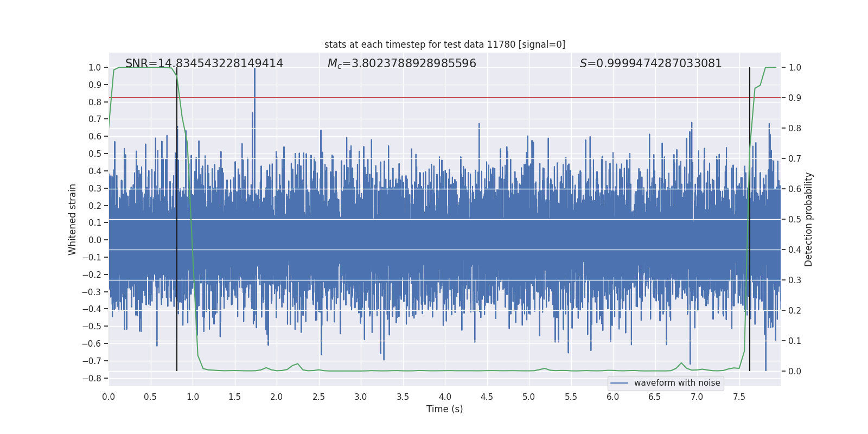Click the left y-axis tick label −0.8

91,378
